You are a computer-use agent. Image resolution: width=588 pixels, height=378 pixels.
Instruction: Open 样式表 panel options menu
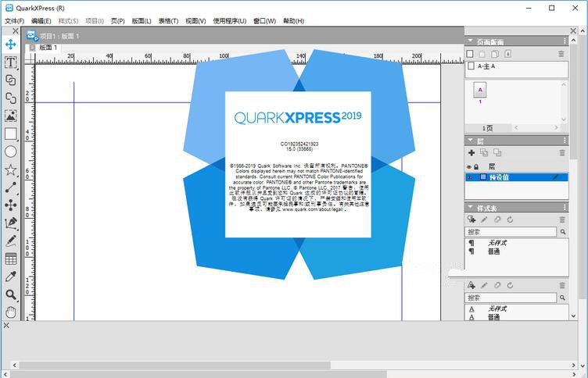[x=565, y=207]
